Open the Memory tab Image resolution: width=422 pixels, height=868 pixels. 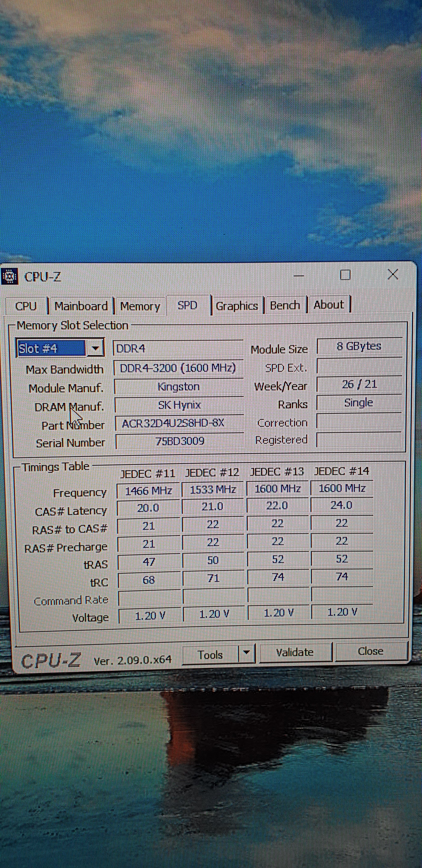pyautogui.click(x=140, y=306)
